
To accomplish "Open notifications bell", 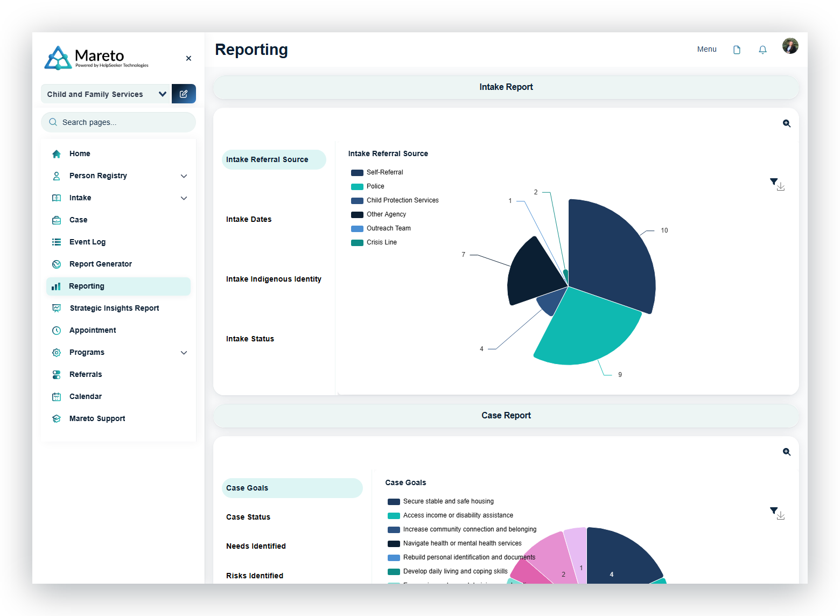I will pyautogui.click(x=762, y=50).
